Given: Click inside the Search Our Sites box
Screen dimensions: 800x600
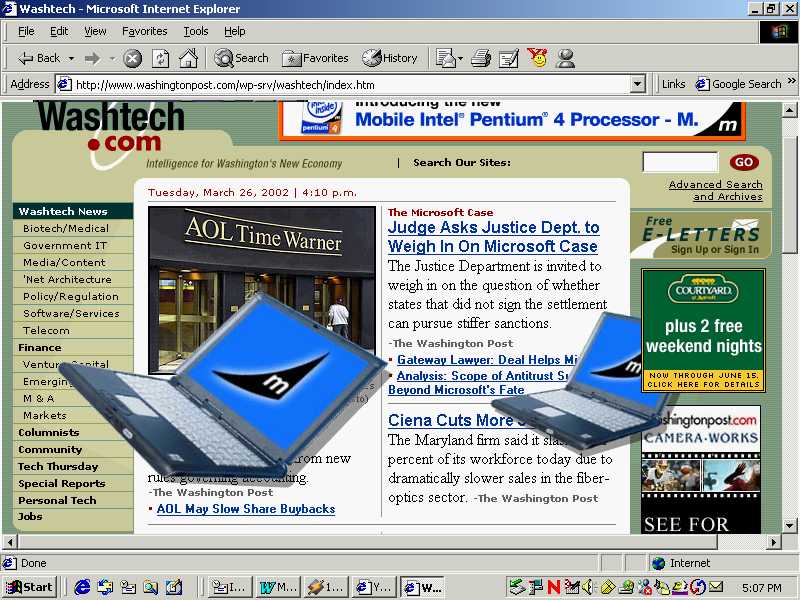Looking at the screenshot, I should 680,162.
